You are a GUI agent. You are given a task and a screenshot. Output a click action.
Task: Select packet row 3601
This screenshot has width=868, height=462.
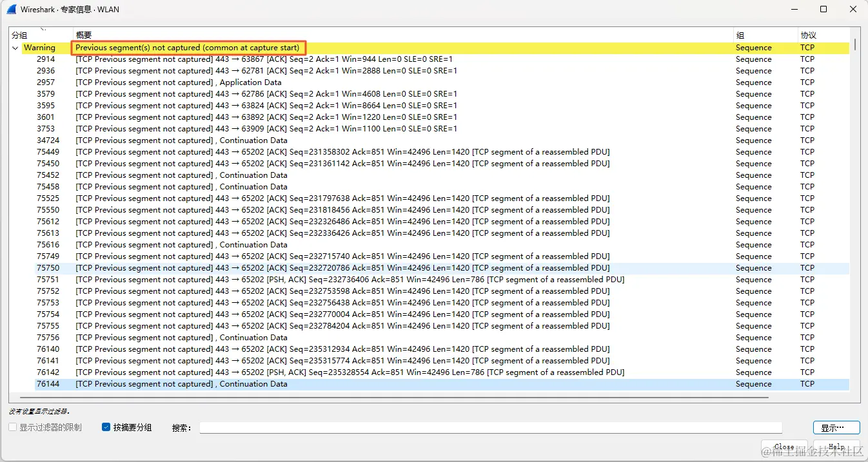point(442,117)
